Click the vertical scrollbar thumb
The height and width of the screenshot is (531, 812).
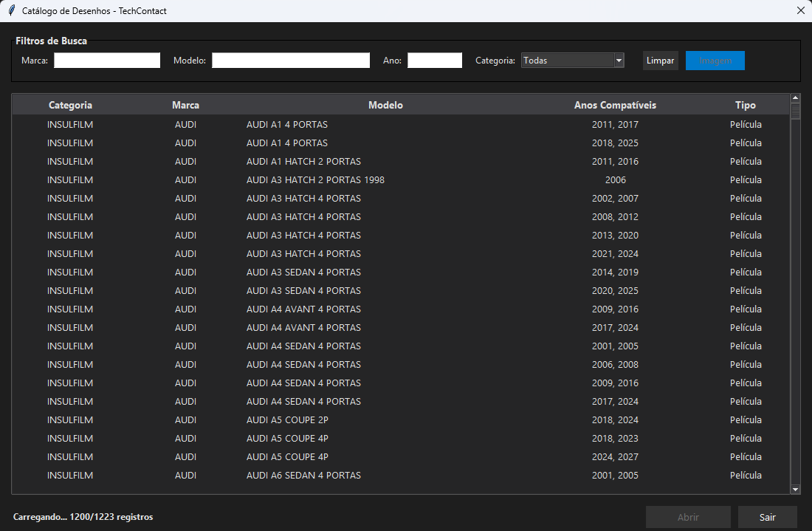(796, 112)
